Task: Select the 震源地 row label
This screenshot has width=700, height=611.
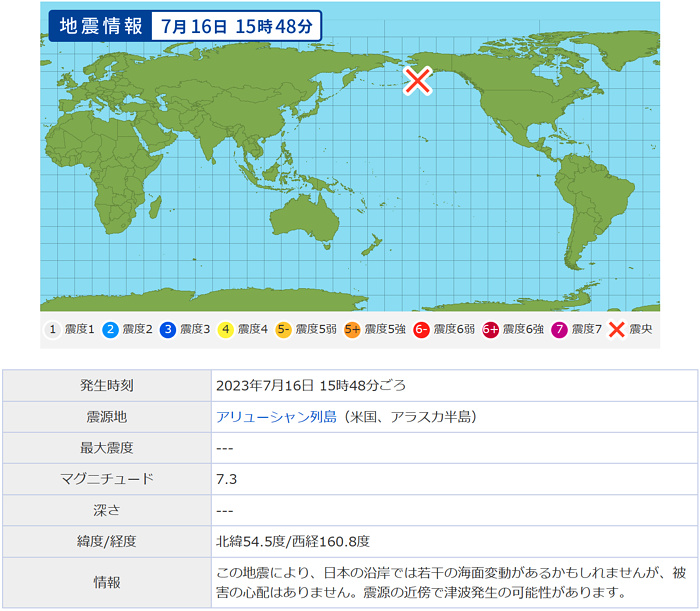Action: tap(107, 417)
